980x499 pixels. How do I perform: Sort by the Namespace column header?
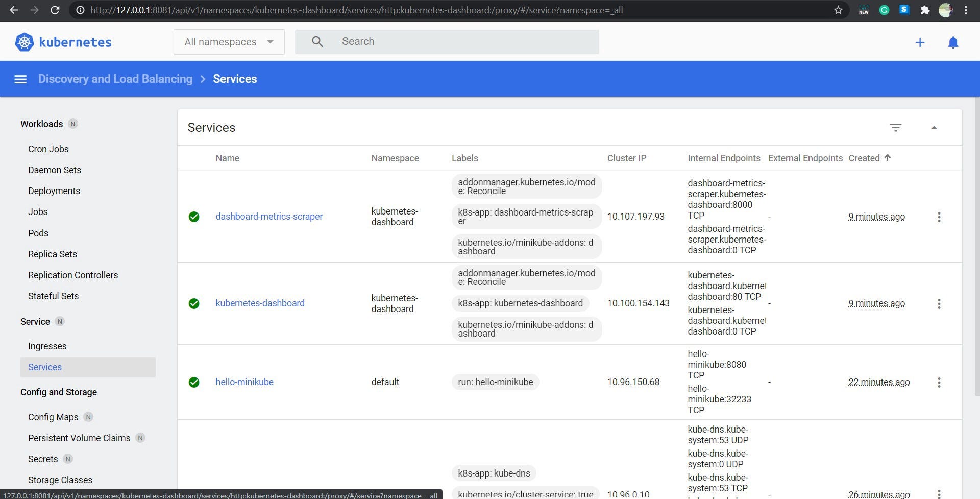pyautogui.click(x=395, y=158)
